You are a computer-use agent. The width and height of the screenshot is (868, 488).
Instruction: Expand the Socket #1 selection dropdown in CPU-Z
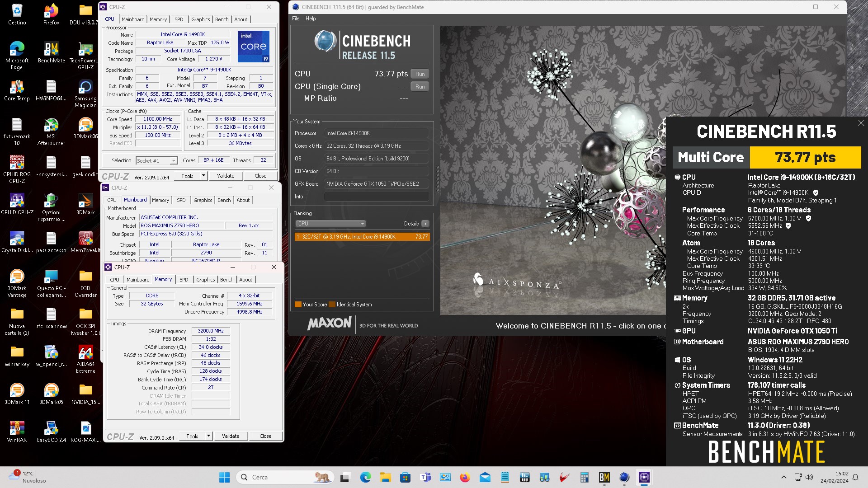[174, 161]
